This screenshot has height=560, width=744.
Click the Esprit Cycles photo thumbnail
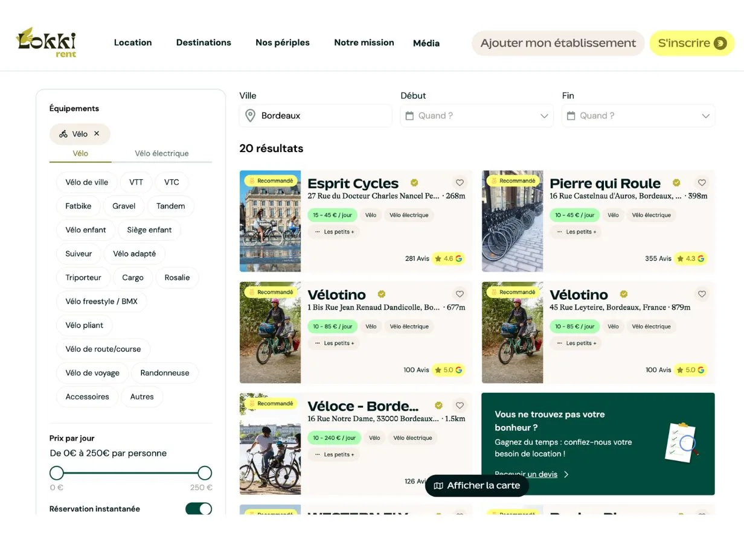pos(270,221)
